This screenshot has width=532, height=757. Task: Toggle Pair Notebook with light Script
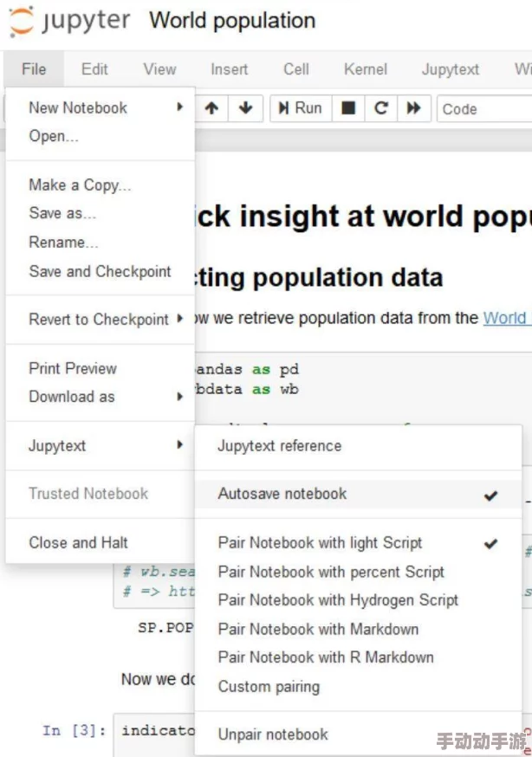pyautogui.click(x=358, y=543)
